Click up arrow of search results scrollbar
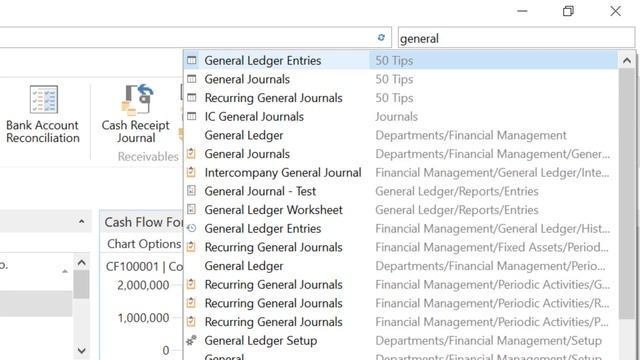The image size is (640, 360). (x=627, y=61)
